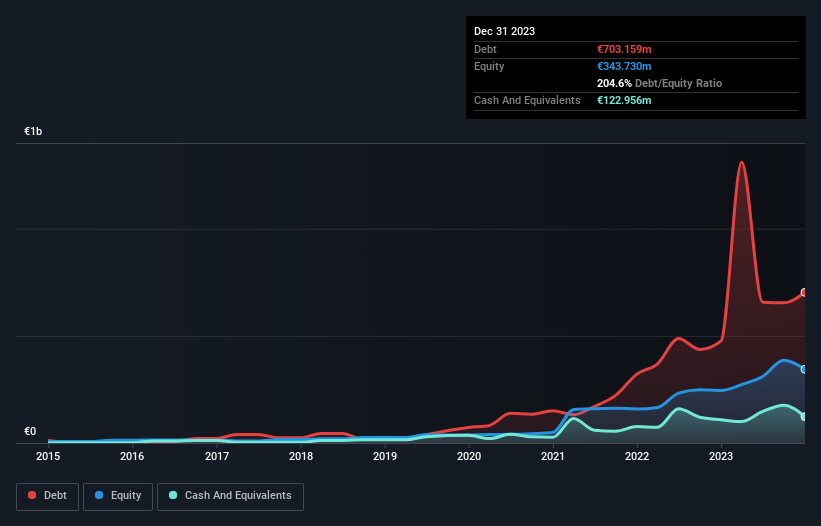Image resolution: width=821 pixels, height=526 pixels.
Task: Click the €0 y-axis label
Action: click(30, 431)
